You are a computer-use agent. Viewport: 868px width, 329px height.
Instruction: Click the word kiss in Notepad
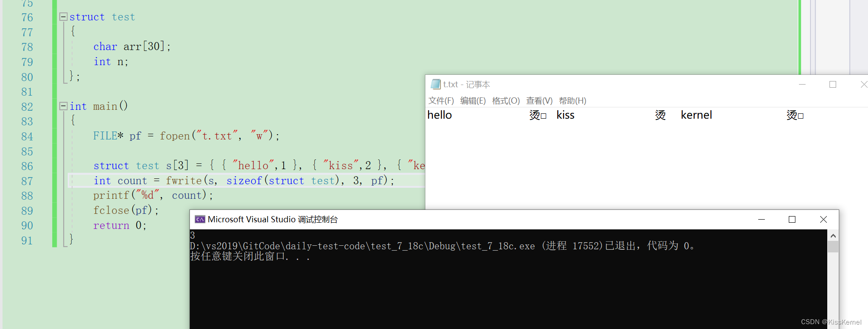click(565, 115)
